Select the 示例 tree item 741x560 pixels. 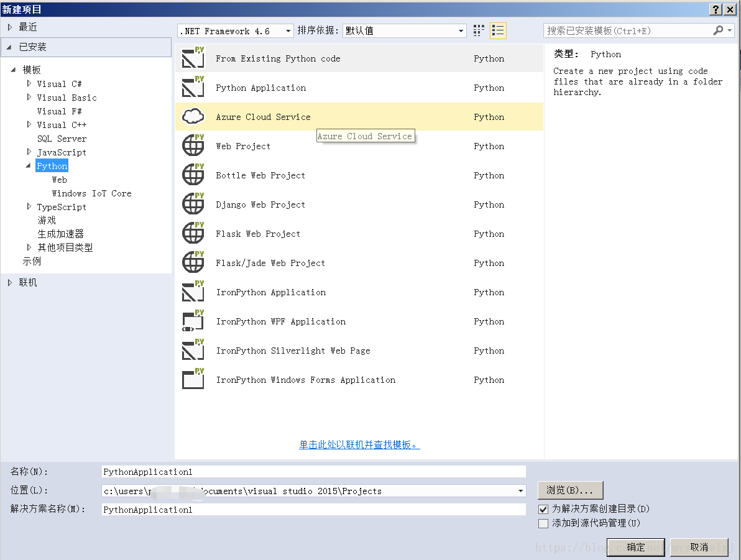tap(32, 261)
